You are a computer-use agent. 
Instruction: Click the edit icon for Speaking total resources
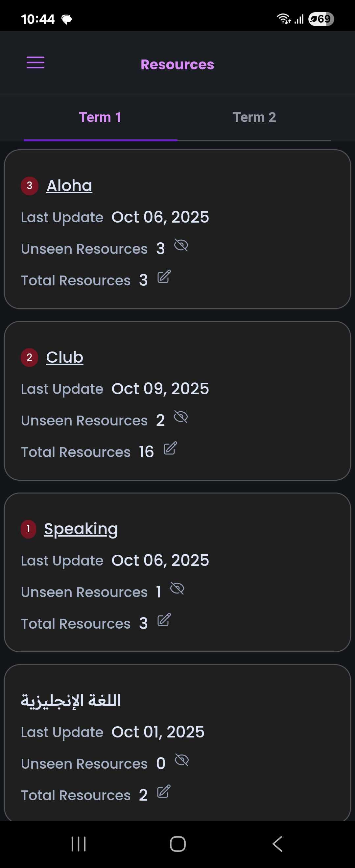click(x=164, y=620)
